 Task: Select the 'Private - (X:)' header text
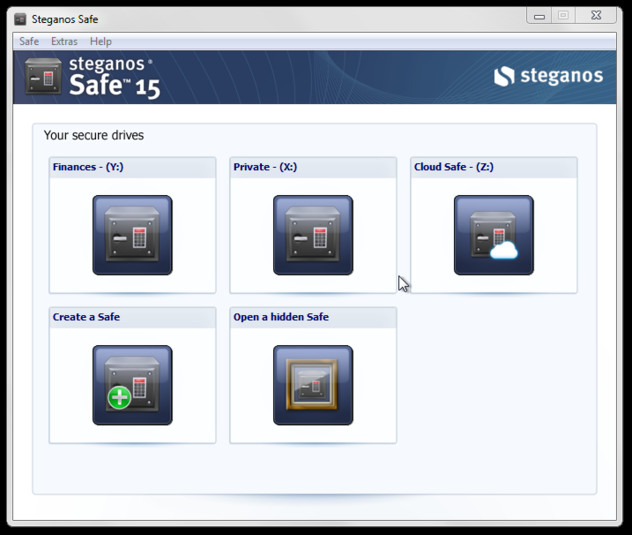coord(265,167)
